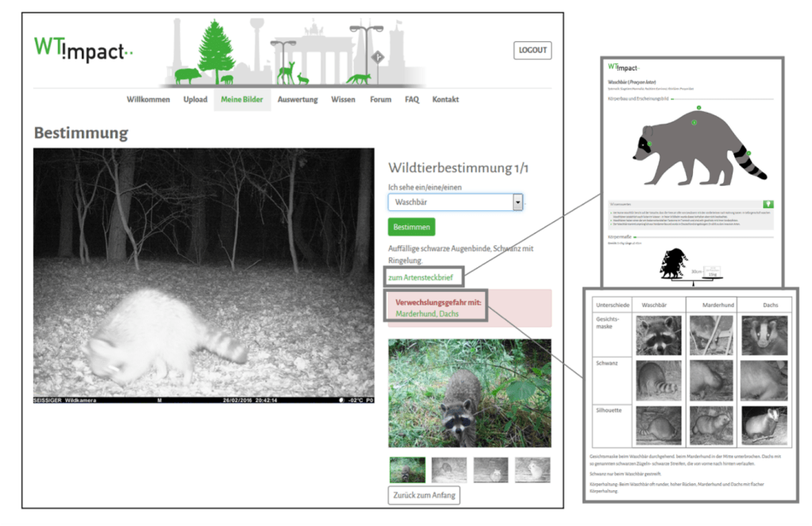Click the 'Marderhund, Dachs' confusion link
The image size is (812, 526).
click(427, 314)
